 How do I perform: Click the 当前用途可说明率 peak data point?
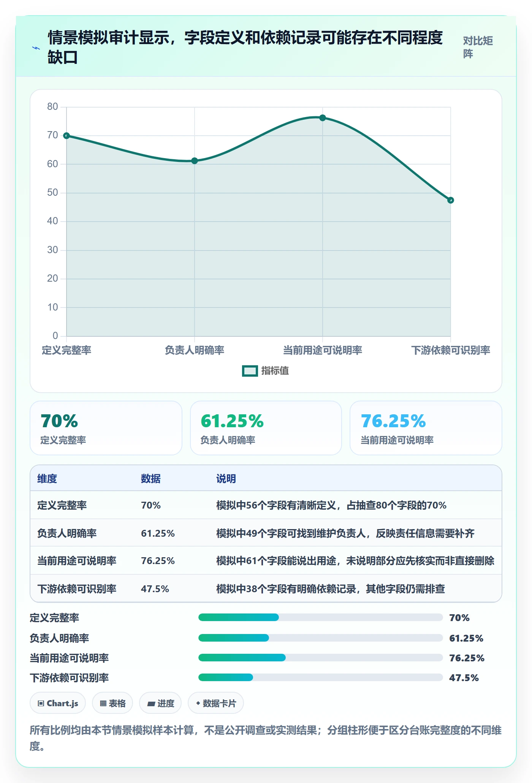(323, 118)
